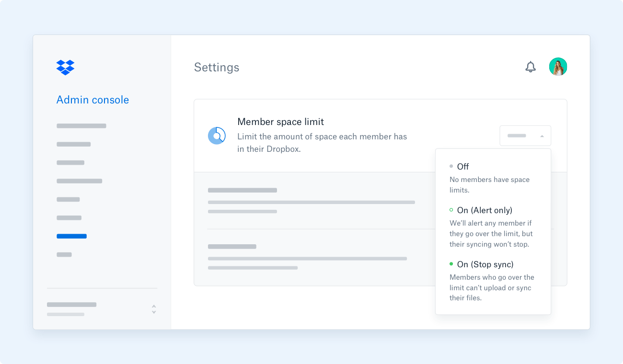Choose the On (Stop sync) option
The image size is (623, 364).
485,264
